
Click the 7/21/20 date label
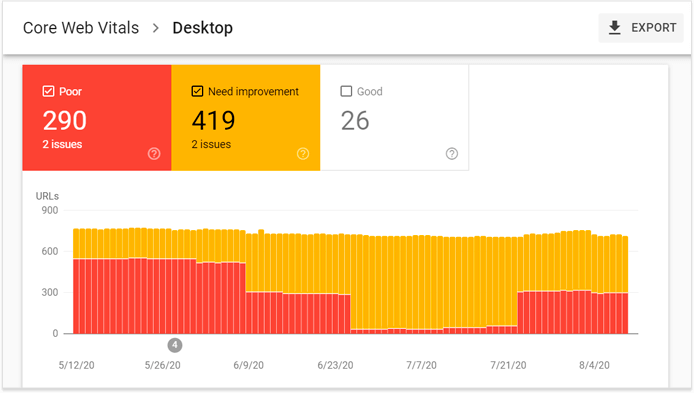coord(508,365)
